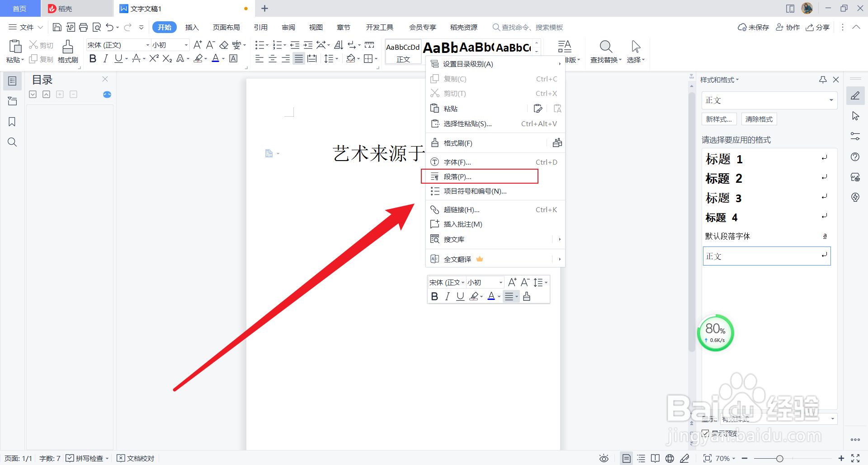The width and height of the screenshot is (868, 465).
Task: Click the 未保存 cloud status button
Action: [x=753, y=27]
